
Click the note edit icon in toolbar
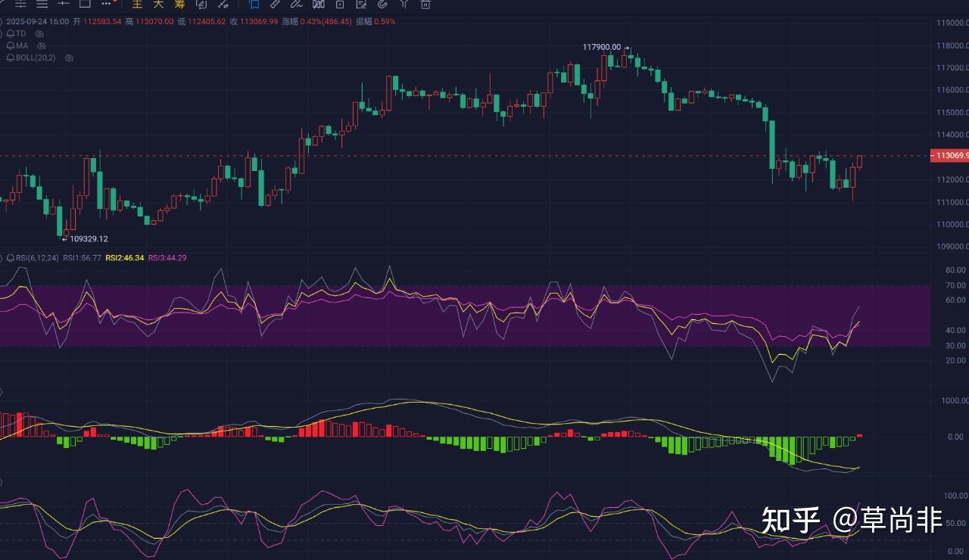point(361,4)
